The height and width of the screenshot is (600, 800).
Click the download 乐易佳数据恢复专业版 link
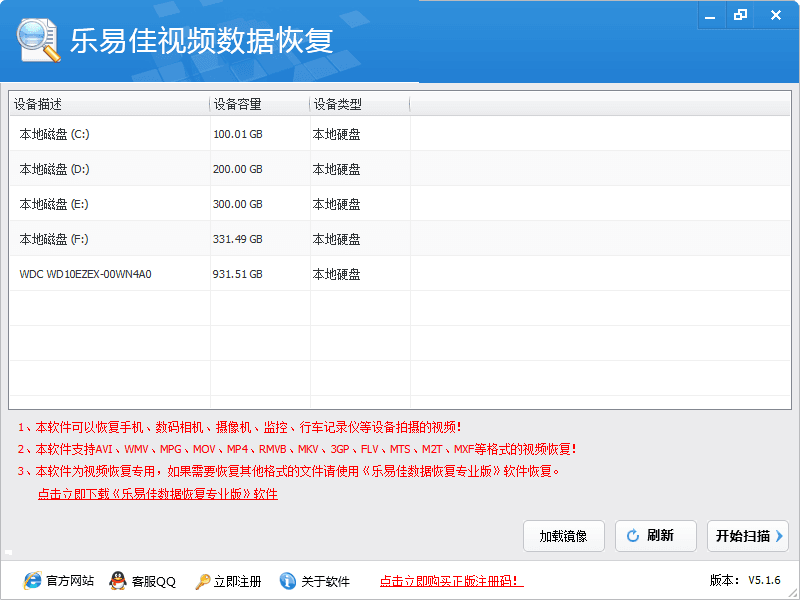coord(158,494)
